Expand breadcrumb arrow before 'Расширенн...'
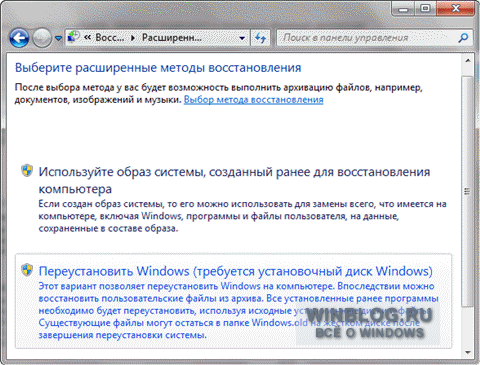 (133, 38)
